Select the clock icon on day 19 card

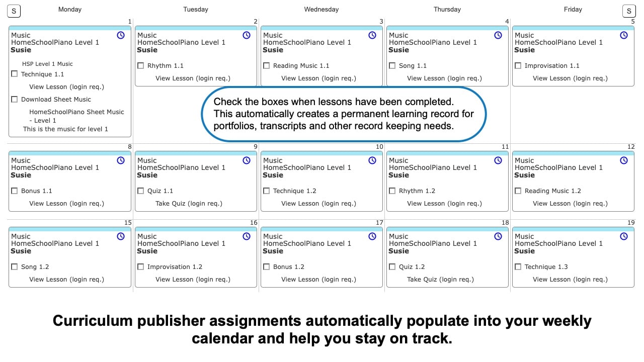click(x=624, y=236)
